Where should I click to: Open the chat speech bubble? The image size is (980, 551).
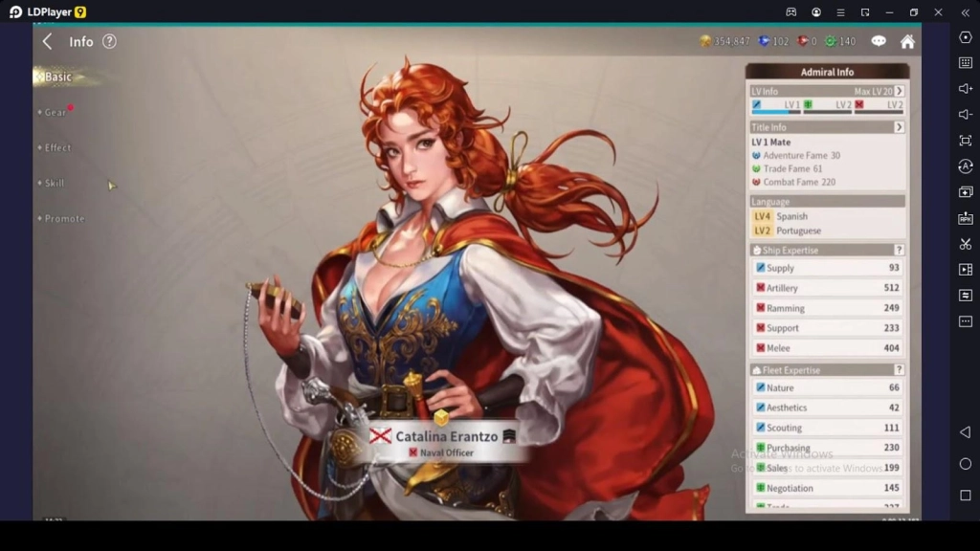[x=878, y=41]
